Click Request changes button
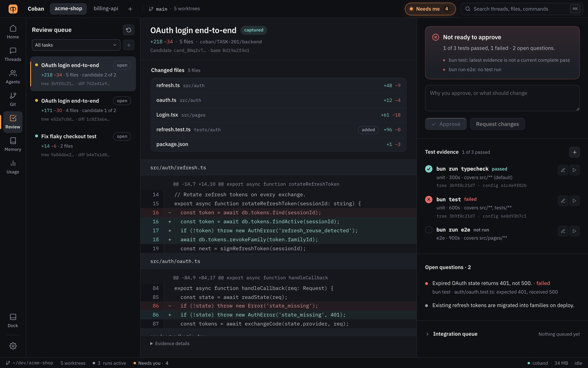Screen dimensions: 588x368 (497, 124)
